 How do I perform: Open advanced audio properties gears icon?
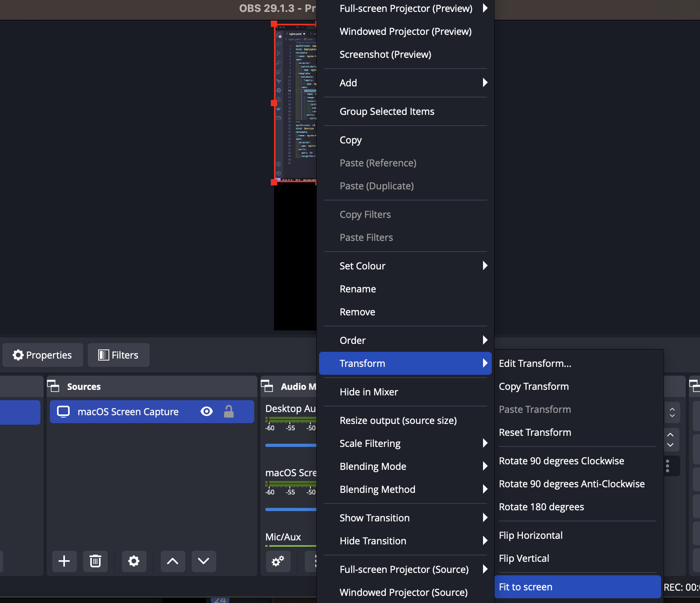[278, 561]
